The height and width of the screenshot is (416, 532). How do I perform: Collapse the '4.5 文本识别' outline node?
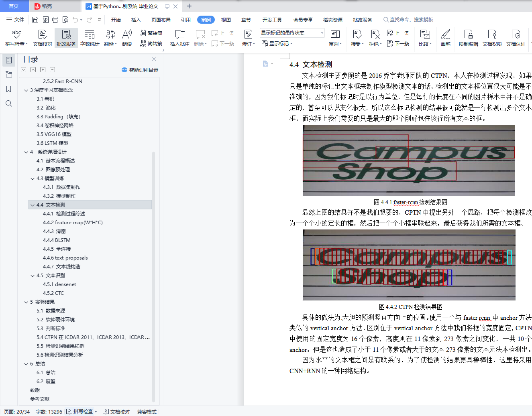(x=33, y=276)
